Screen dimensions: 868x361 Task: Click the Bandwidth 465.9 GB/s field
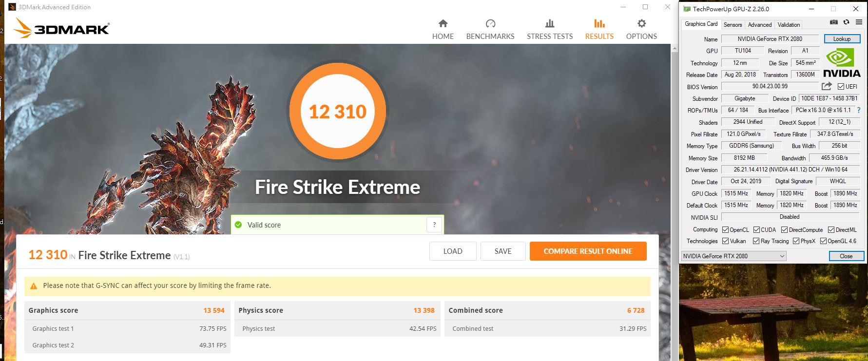click(x=834, y=158)
